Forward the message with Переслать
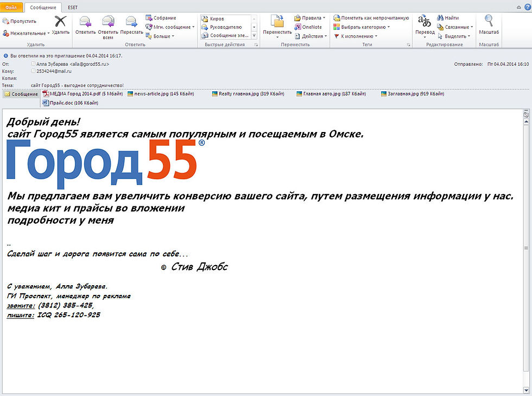This screenshot has height=396, width=532. click(x=131, y=25)
